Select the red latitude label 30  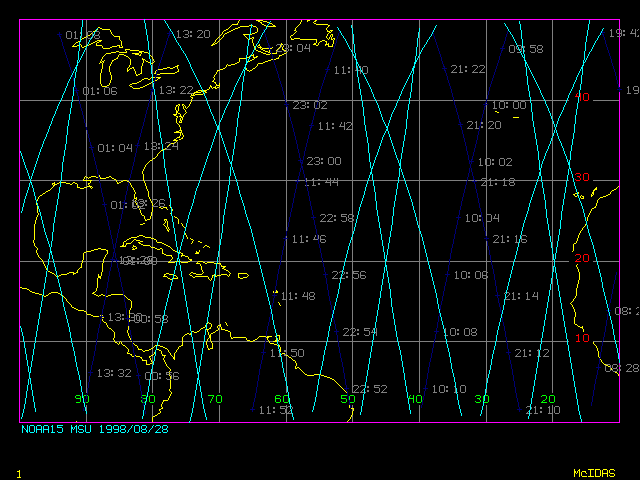582,177
